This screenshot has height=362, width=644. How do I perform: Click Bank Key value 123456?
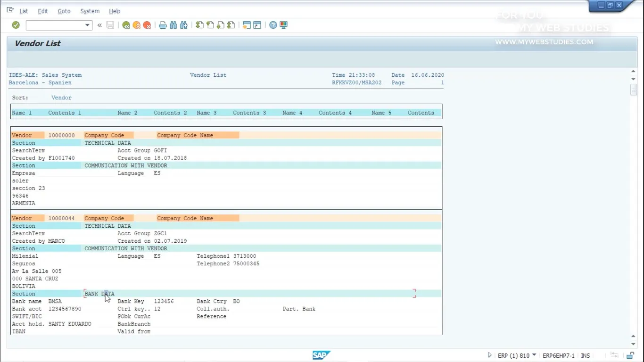click(x=164, y=301)
